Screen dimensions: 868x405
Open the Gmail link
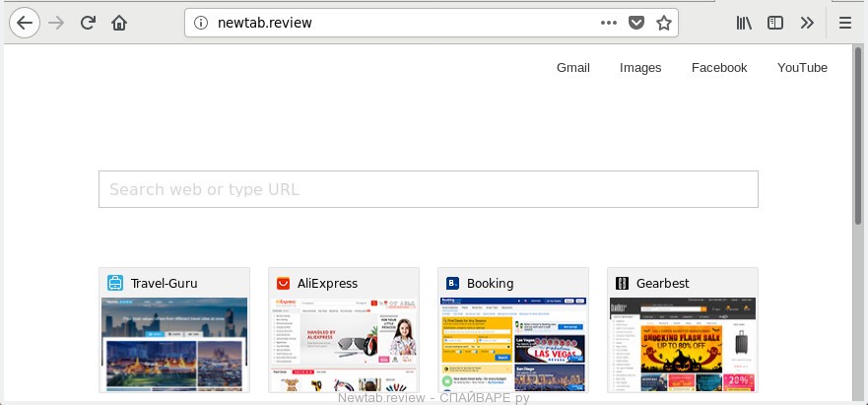(x=573, y=68)
